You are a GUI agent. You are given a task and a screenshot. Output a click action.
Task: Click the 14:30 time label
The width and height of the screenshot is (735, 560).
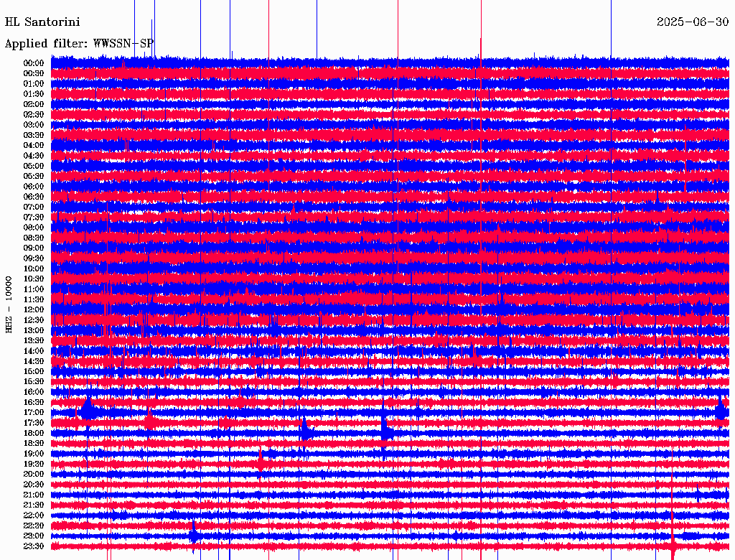tap(34, 362)
